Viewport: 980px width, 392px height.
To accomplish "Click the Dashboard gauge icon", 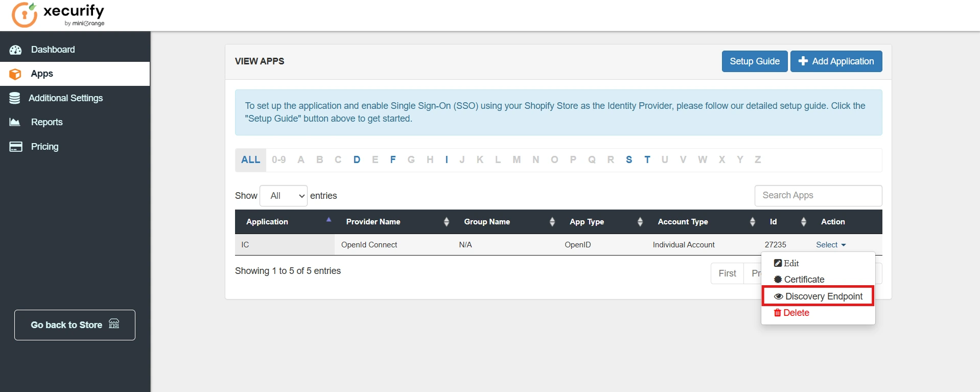I will (16, 50).
